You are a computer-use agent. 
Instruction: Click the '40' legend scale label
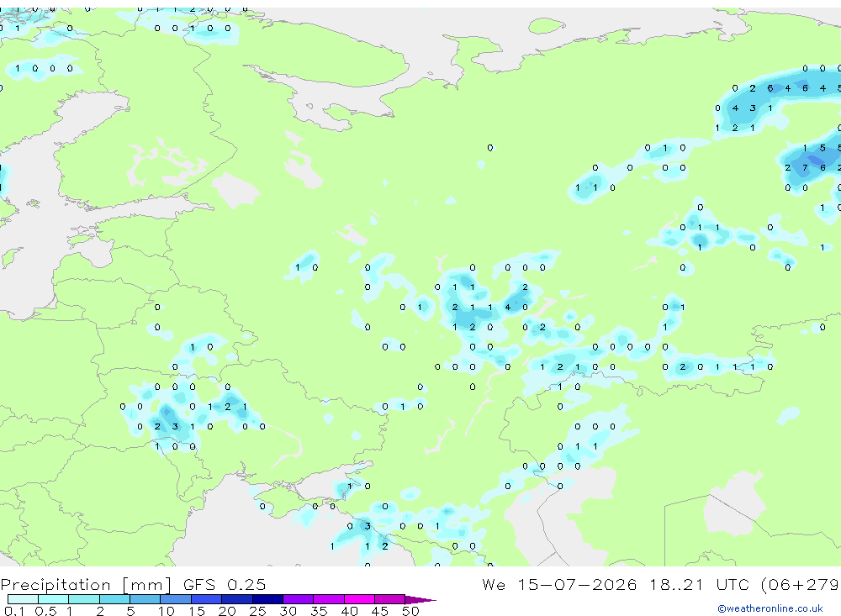349,611
